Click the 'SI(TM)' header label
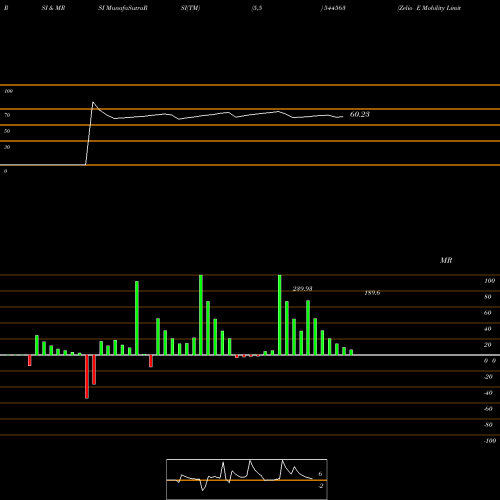This screenshot has height=500, width=500. (x=190, y=8)
